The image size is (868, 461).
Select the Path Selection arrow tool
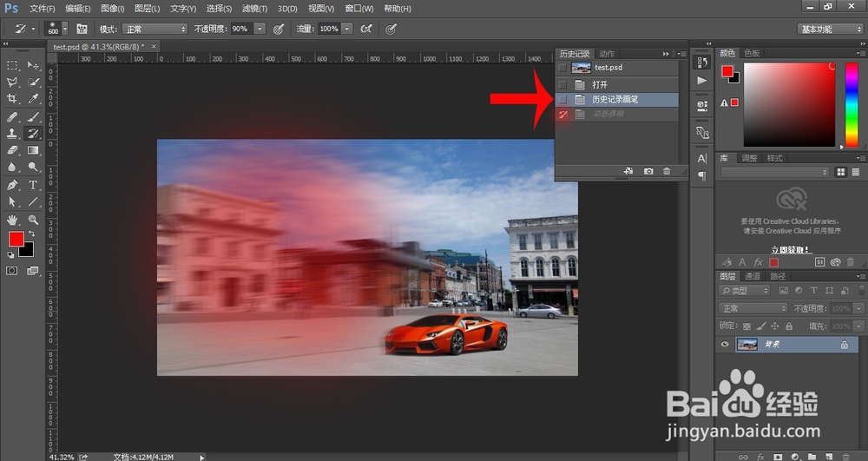click(12, 202)
